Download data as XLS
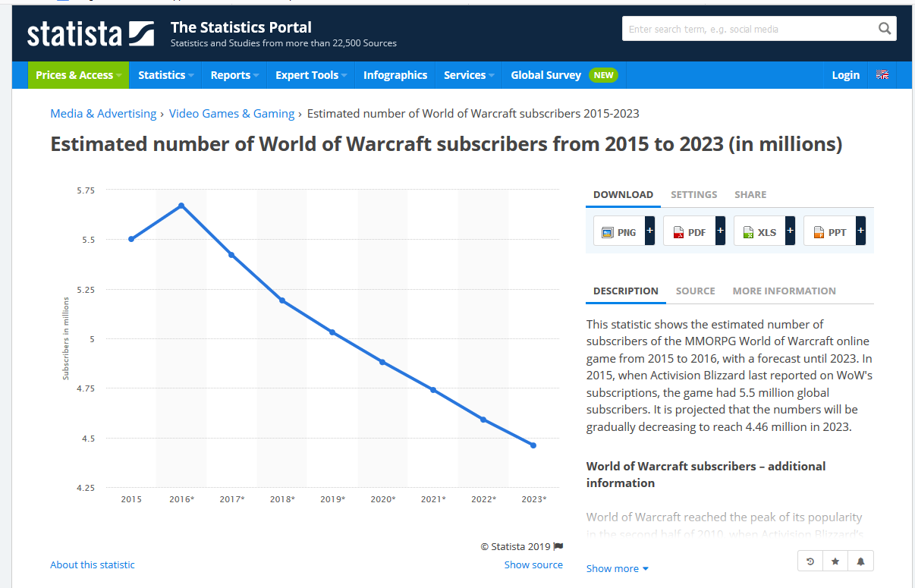The height and width of the screenshot is (588, 915). tap(759, 231)
